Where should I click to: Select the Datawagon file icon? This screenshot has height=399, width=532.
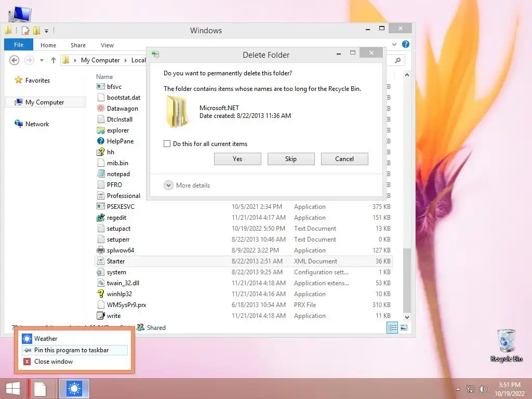[101, 108]
